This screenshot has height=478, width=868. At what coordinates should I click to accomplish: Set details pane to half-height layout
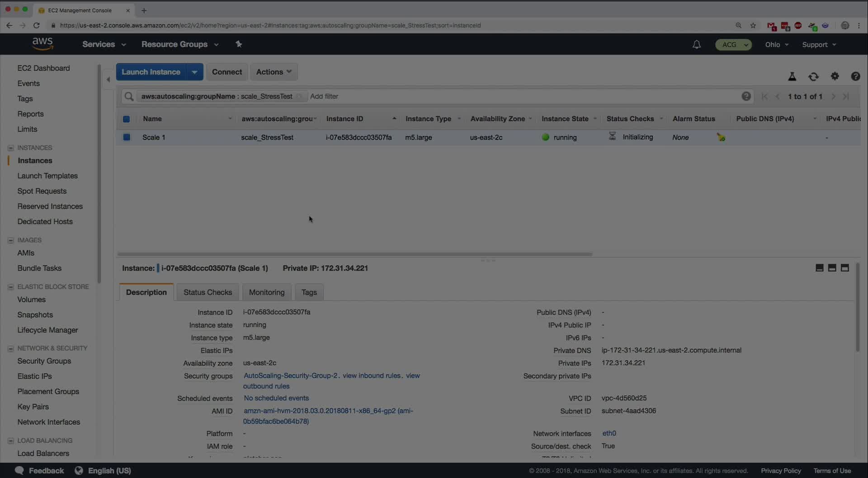832,268
